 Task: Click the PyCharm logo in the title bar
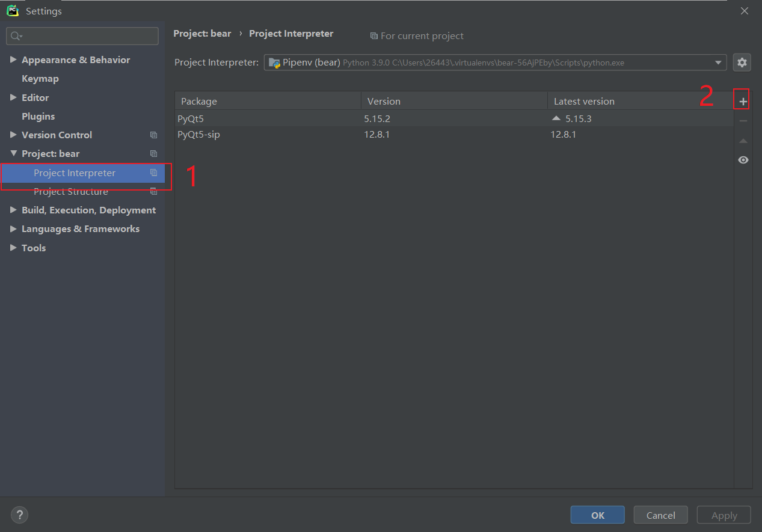[x=12, y=10]
